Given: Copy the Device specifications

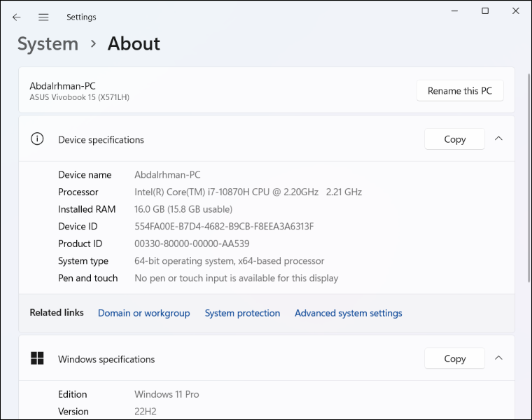Looking at the screenshot, I should tap(454, 139).
